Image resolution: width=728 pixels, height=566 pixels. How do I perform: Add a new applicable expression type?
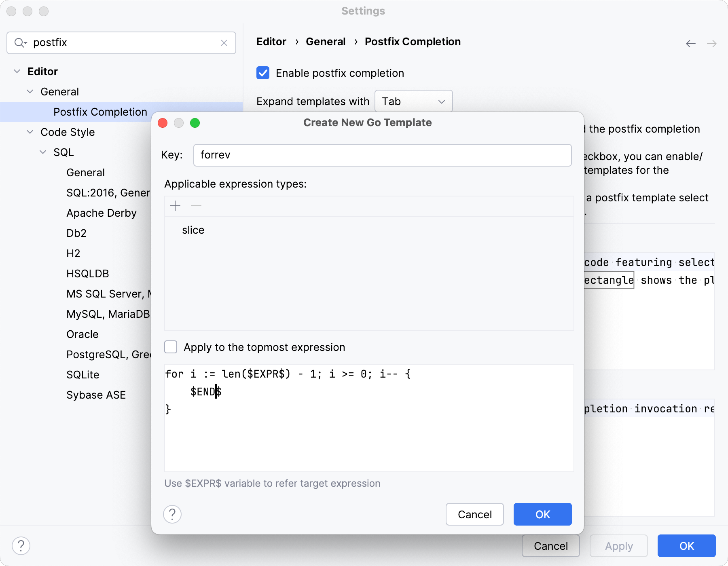click(x=175, y=206)
